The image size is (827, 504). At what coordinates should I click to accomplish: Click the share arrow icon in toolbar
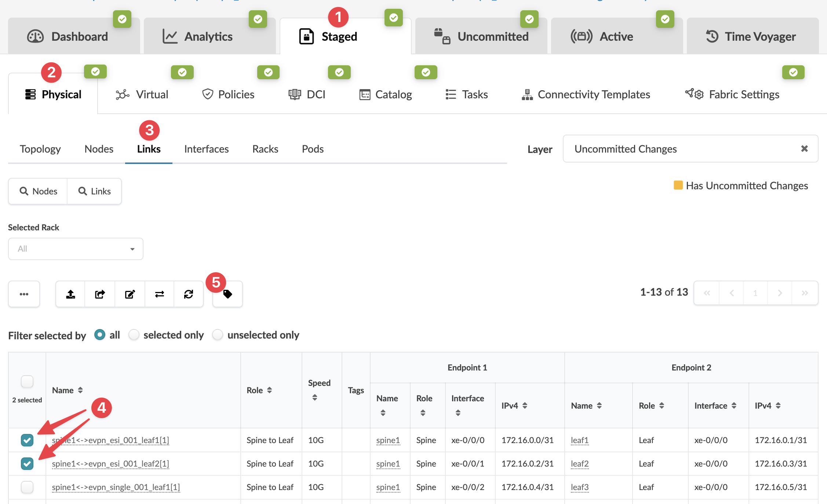click(x=100, y=294)
